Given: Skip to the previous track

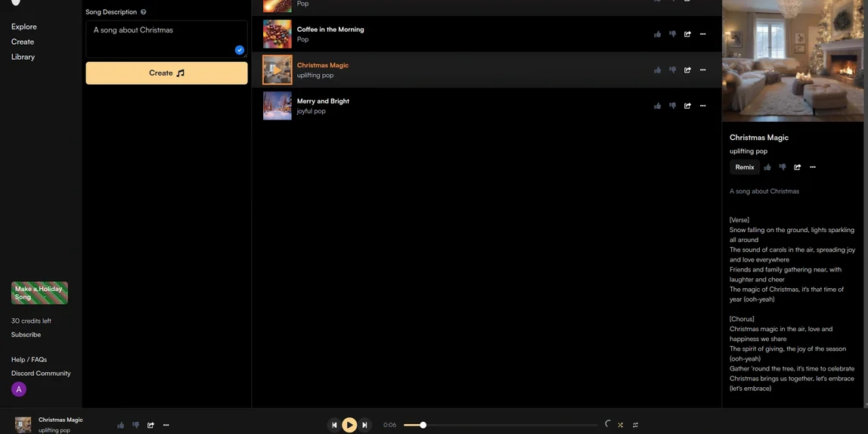Looking at the screenshot, I should pos(334,425).
